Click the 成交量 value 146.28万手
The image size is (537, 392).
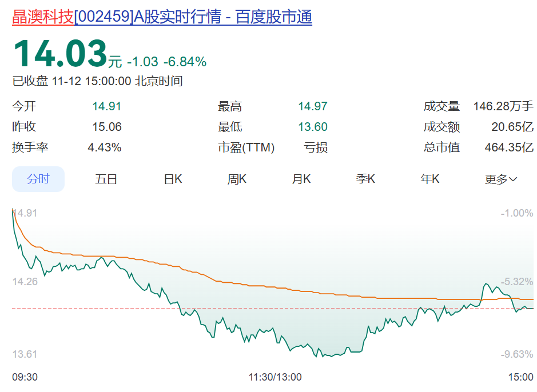(503, 106)
